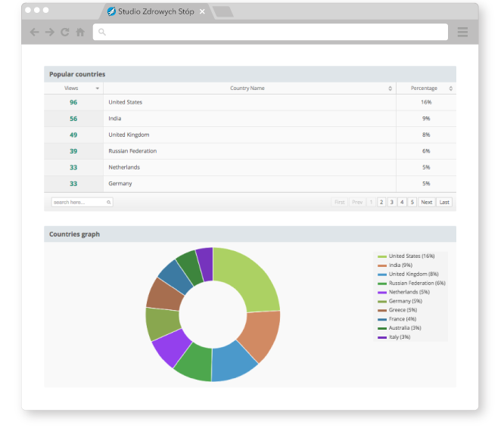
Task: Go to pagination page 4
Action: 402,202
